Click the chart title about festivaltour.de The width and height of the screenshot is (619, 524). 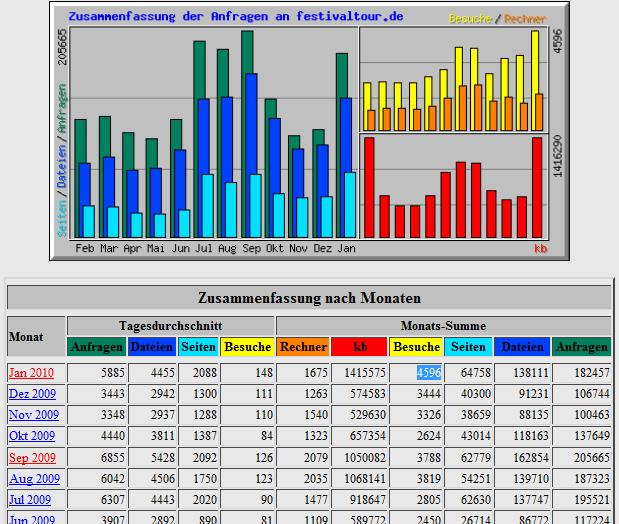[x=236, y=17]
